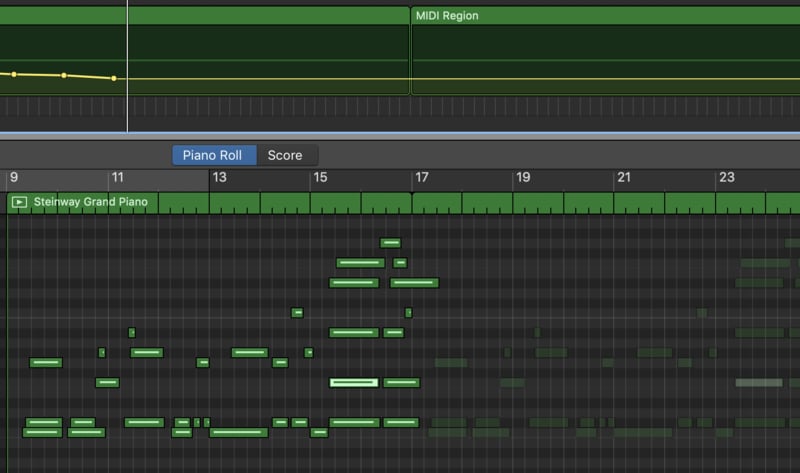Click bar 11 in the editor ruler
Image resolution: width=800 pixels, height=473 pixels.
point(118,178)
